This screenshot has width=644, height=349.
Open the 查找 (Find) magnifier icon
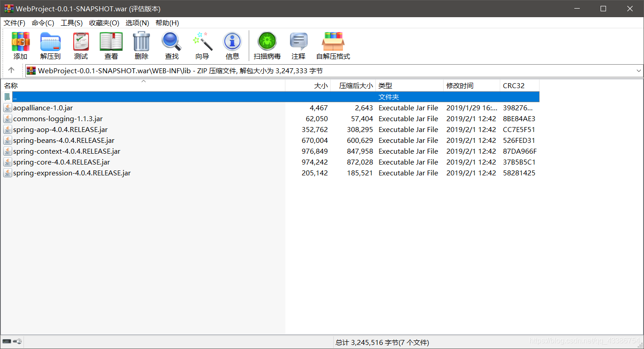(x=171, y=42)
